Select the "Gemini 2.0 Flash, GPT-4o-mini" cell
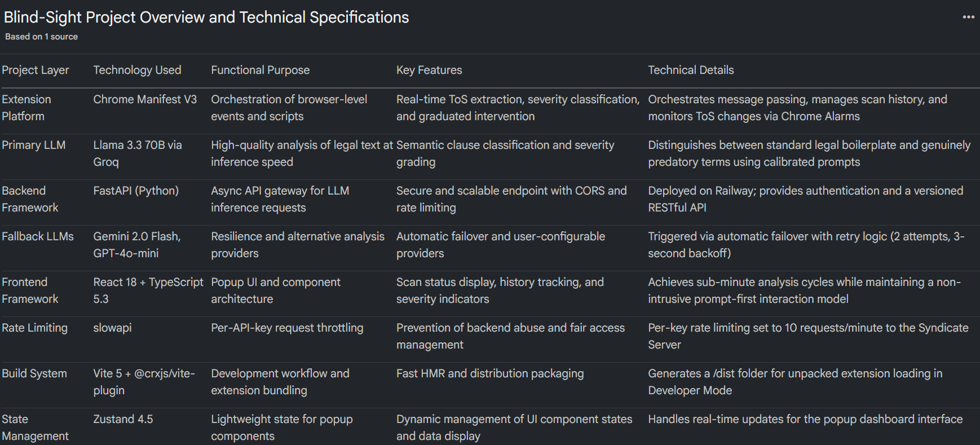Screen dimensions: 980x445 click(136, 245)
